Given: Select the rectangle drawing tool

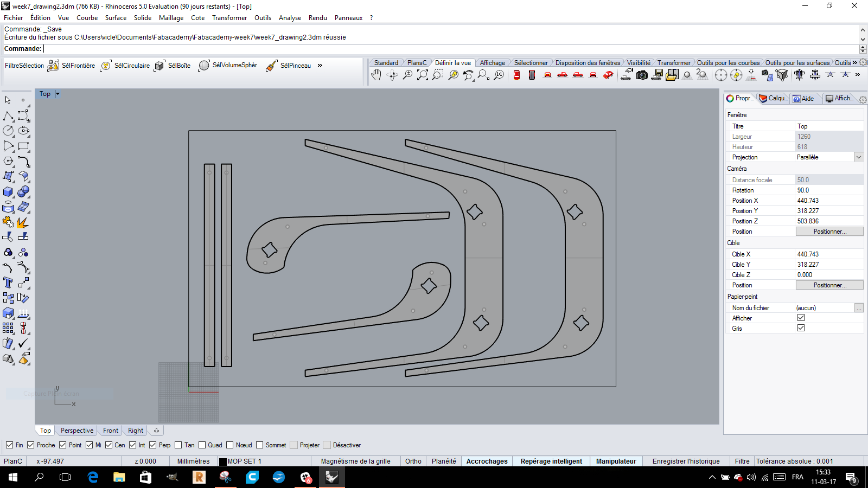Looking at the screenshot, I should [23, 146].
